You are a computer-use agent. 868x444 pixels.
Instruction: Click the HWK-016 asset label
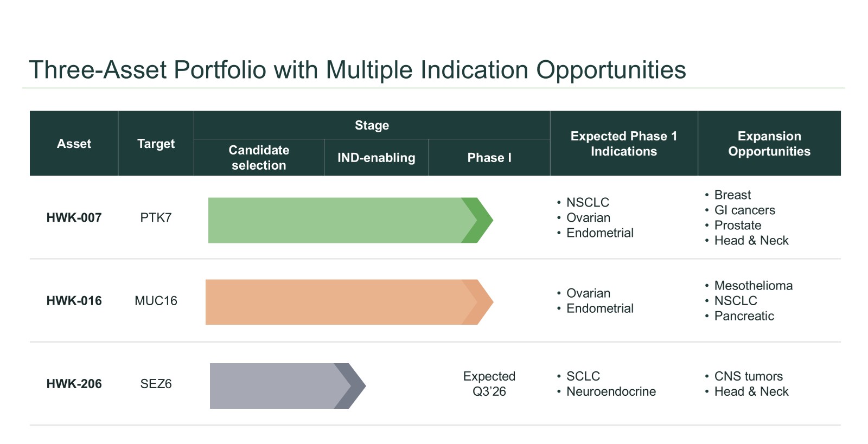click(74, 301)
